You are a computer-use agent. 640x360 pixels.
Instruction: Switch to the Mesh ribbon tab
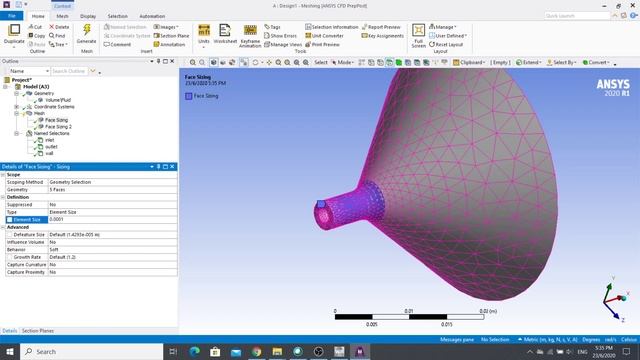[62, 16]
